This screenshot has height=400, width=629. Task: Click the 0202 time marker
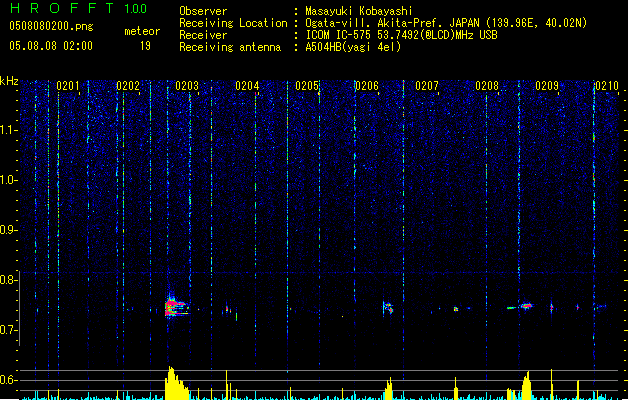coord(128,86)
